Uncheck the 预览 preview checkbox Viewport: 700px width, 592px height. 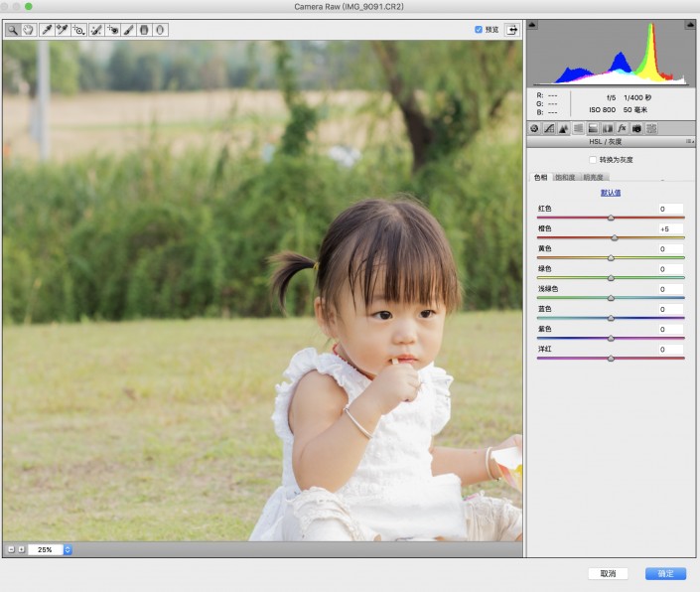(x=479, y=30)
